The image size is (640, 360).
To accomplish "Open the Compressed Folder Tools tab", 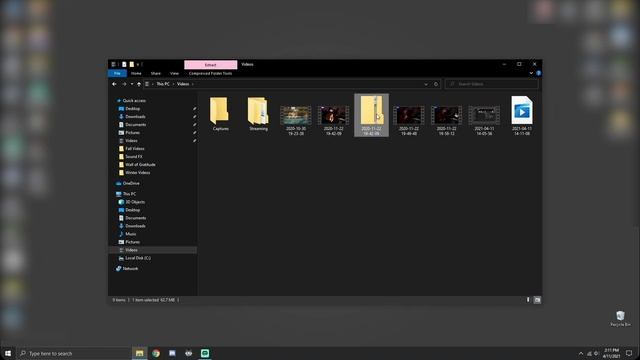I will (210, 73).
